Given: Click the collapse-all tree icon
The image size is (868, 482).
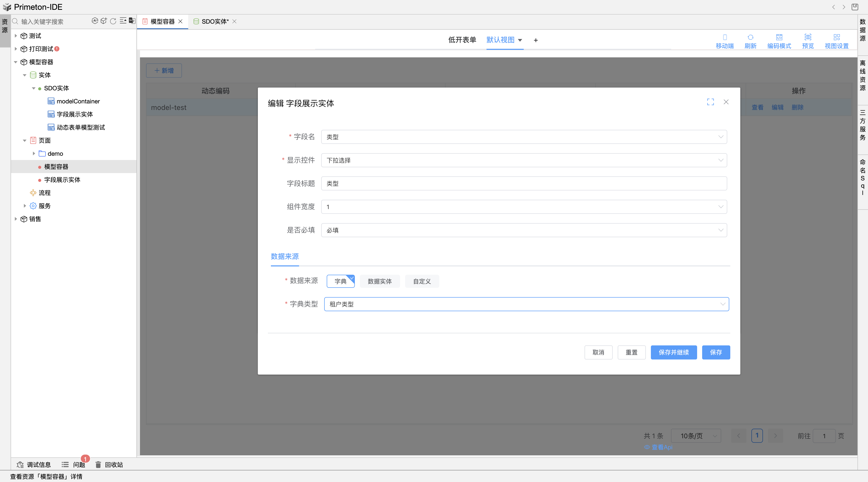Looking at the screenshot, I should 123,21.
